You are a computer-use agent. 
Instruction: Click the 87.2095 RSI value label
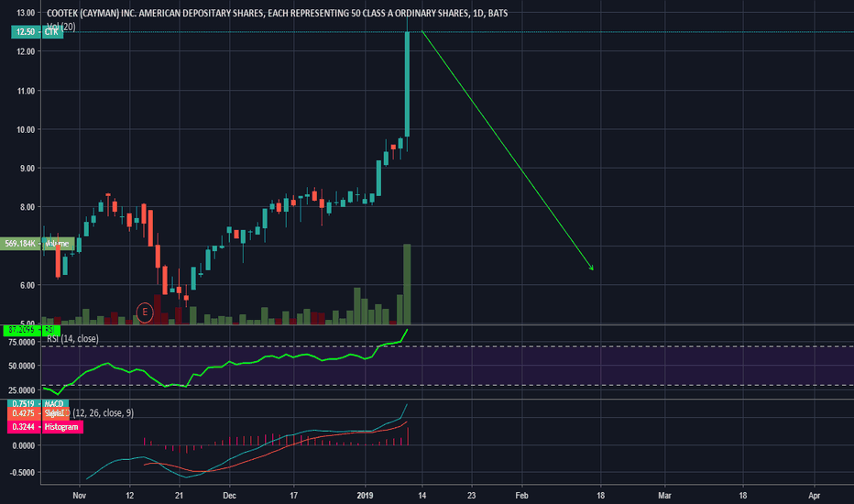pos(22,330)
